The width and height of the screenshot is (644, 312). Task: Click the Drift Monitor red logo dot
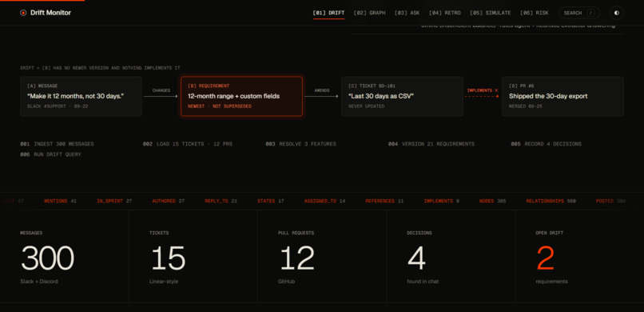pyautogui.click(x=23, y=13)
